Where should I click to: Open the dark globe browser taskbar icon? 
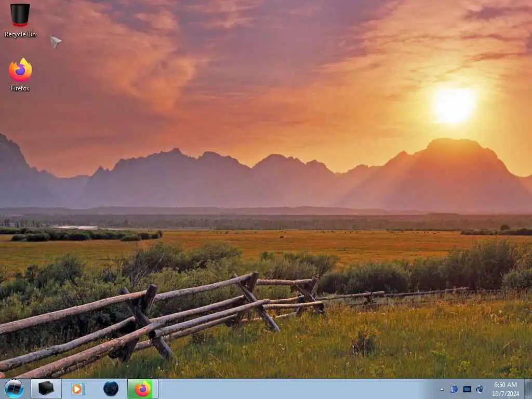pos(111,389)
